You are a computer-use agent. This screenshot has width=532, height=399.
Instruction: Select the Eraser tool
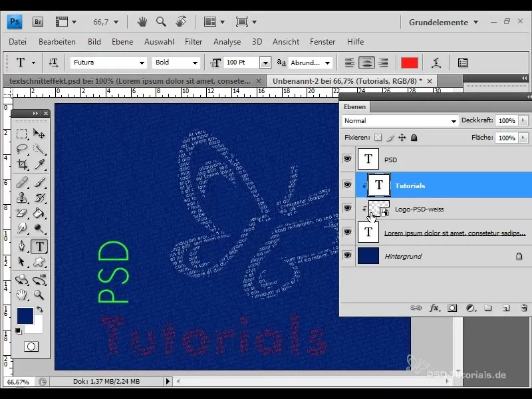pyautogui.click(x=22, y=213)
